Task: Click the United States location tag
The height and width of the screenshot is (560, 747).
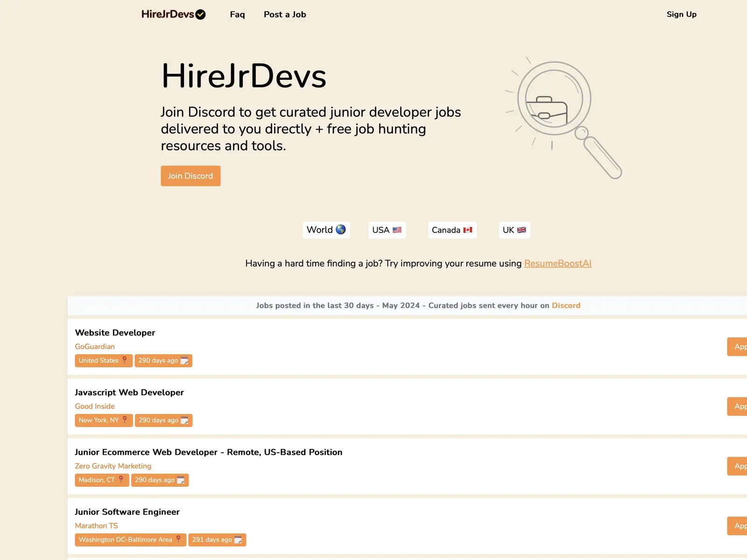Action: pos(104,361)
